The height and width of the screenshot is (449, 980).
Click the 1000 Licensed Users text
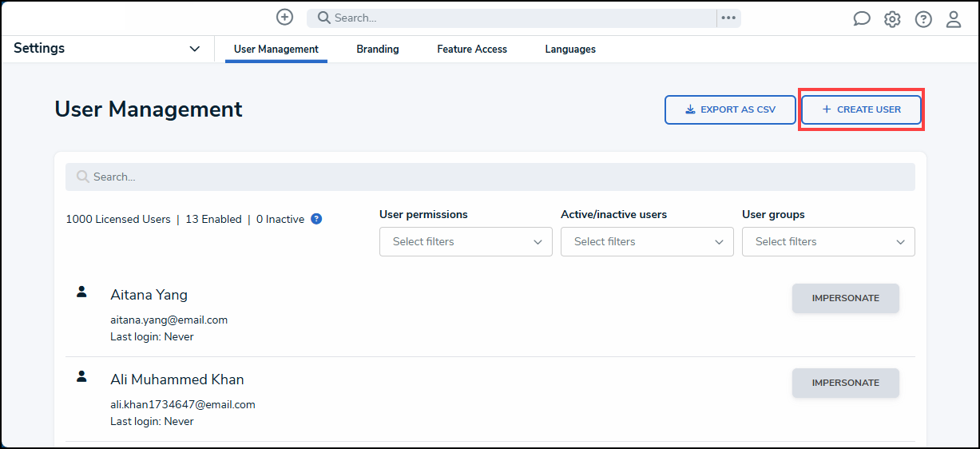[118, 219]
